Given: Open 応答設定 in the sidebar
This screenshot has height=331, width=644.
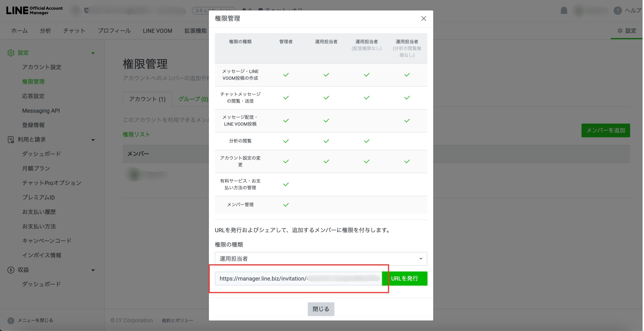Looking at the screenshot, I should pos(33,96).
